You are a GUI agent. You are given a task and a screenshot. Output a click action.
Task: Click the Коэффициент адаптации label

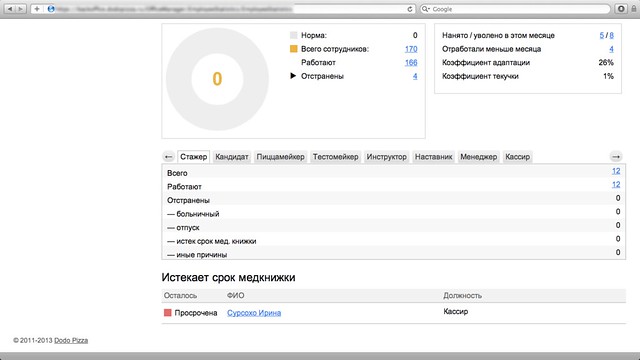pyautogui.click(x=486, y=62)
